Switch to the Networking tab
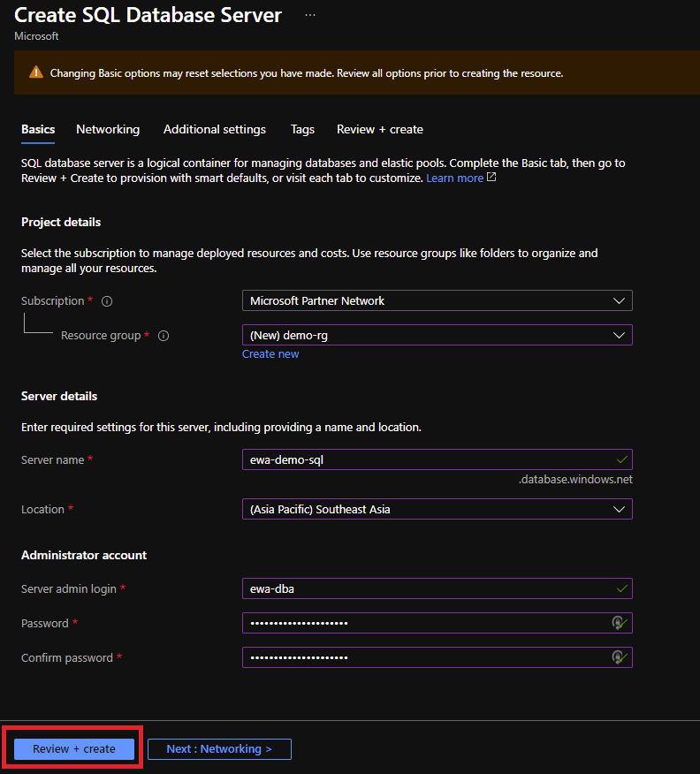 point(108,129)
